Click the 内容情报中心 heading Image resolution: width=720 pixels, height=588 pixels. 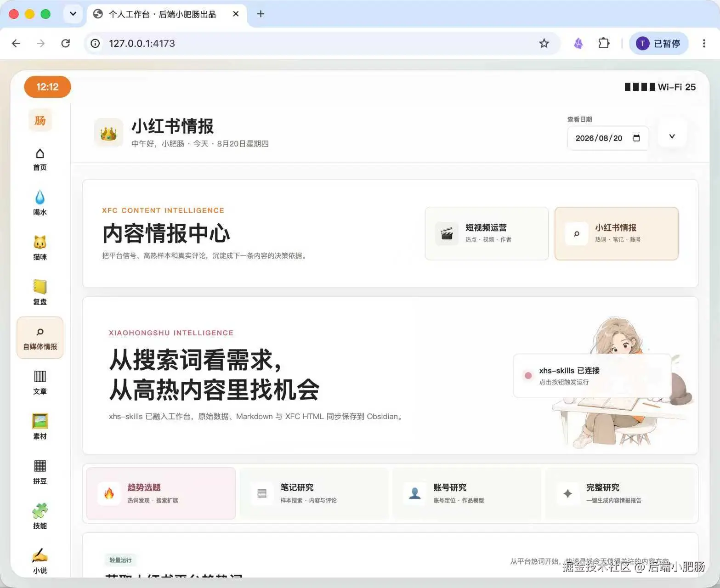point(166,233)
